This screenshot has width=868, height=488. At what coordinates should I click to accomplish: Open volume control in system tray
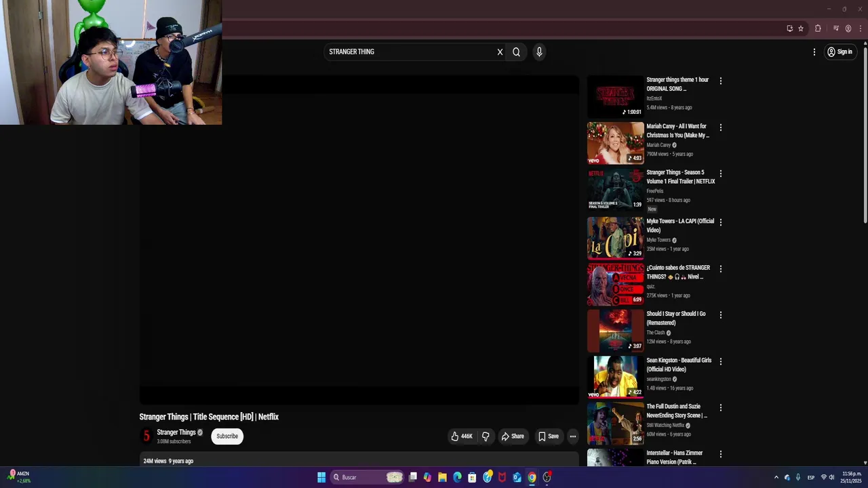tap(831, 477)
